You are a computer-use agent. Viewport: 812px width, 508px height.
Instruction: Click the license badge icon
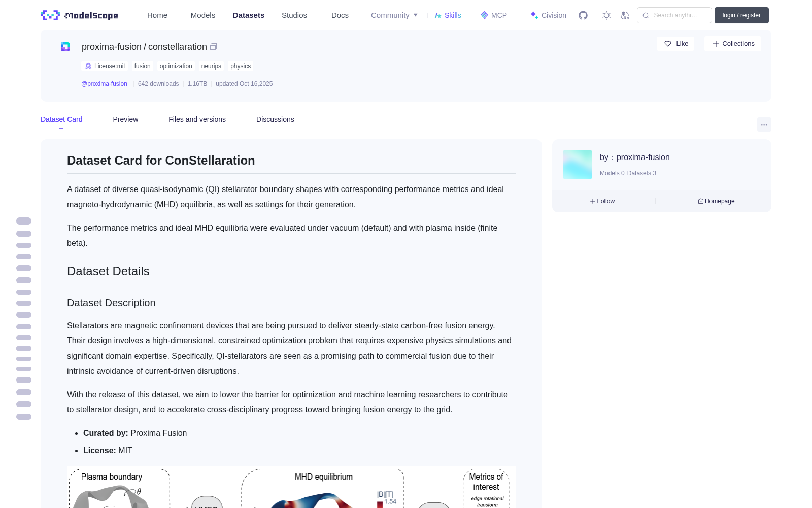coord(88,66)
